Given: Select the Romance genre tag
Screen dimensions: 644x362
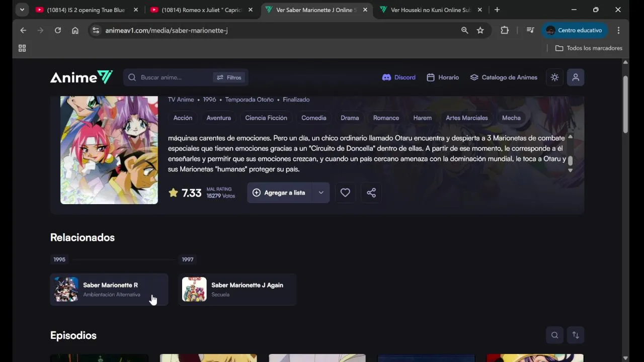Looking at the screenshot, I should point(386,118).
